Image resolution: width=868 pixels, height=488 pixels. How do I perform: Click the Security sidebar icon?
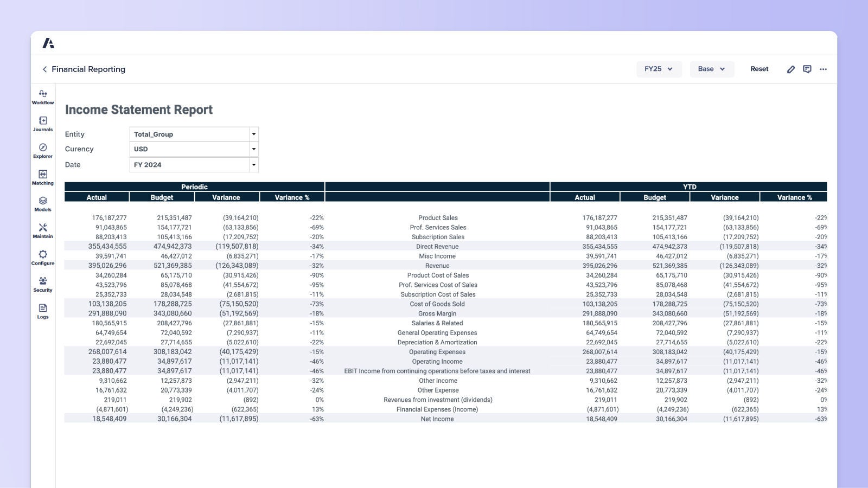tap(43, 283)
